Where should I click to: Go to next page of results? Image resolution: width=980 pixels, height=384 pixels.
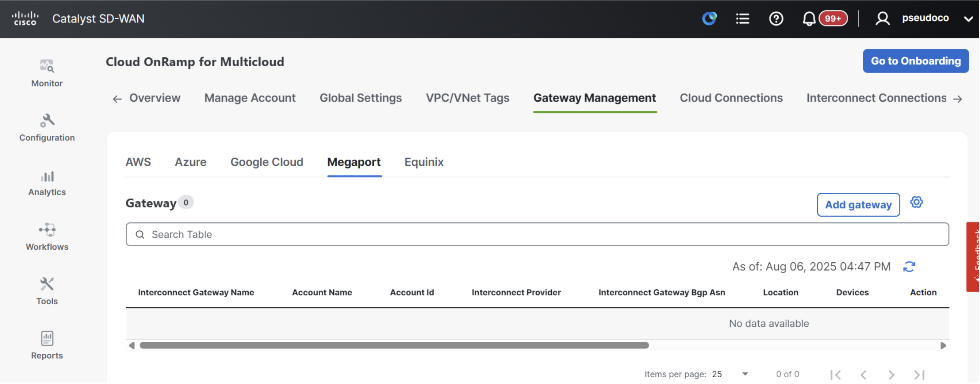[x=892, y=375]
